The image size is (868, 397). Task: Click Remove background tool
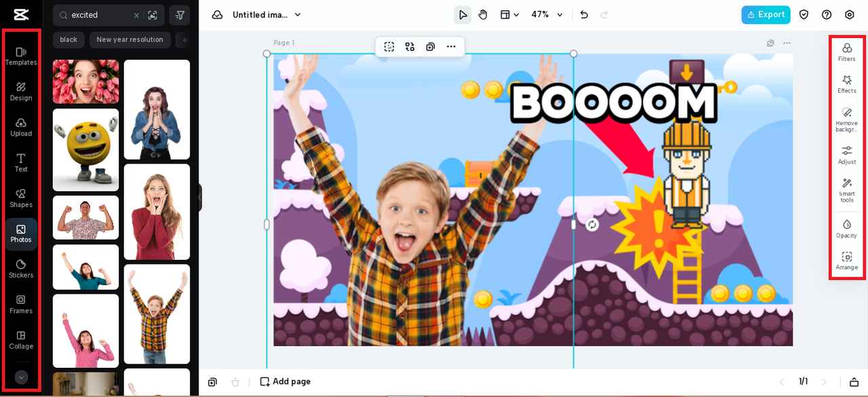coord(846,118)
